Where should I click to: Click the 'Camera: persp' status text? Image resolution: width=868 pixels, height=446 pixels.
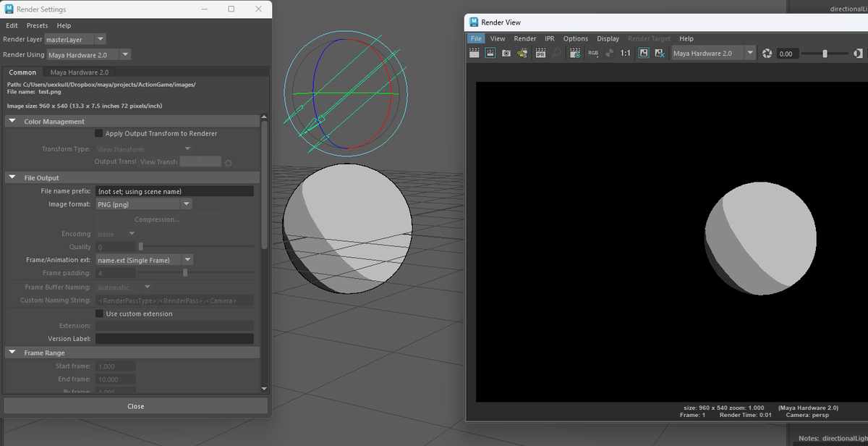[807, 415]
